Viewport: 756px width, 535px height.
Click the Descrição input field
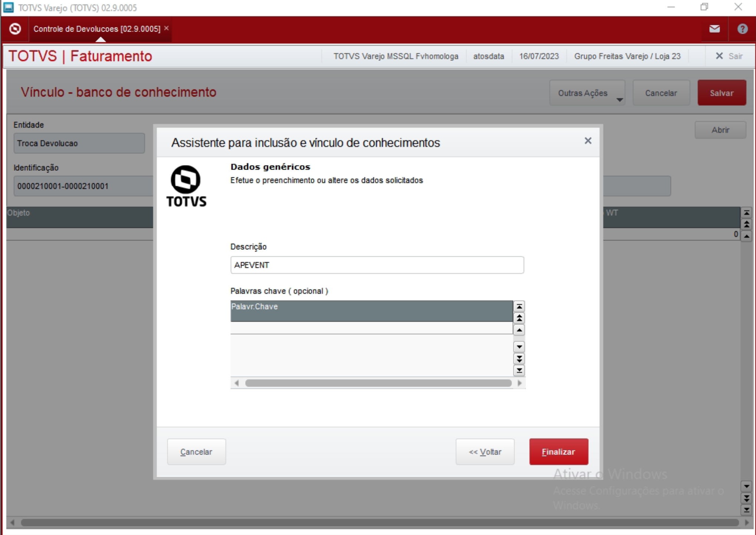click(x=377, y=265)
